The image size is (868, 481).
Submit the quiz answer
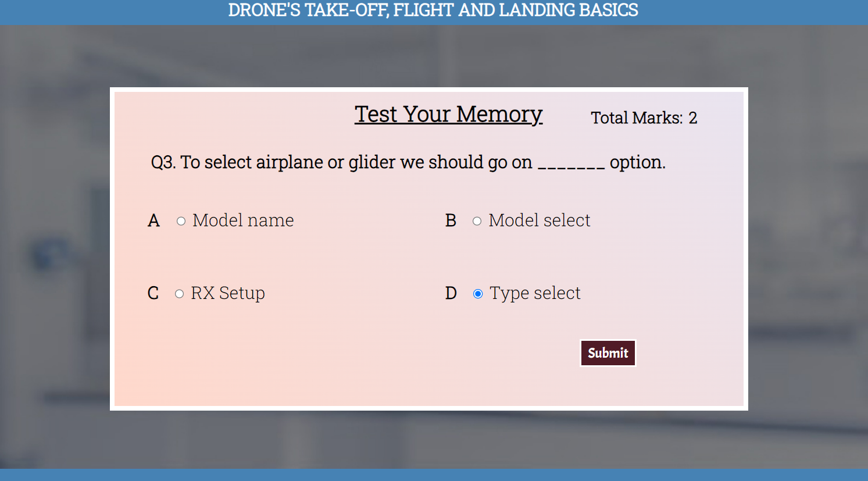pos(608,353)
